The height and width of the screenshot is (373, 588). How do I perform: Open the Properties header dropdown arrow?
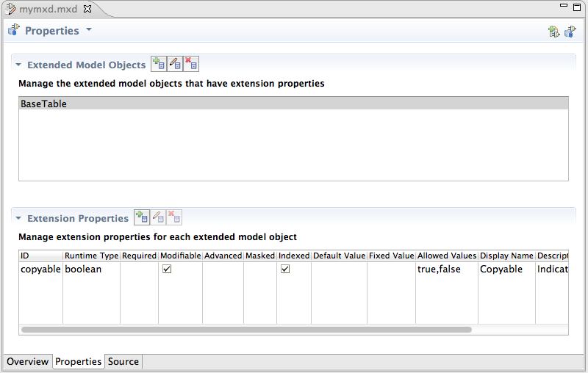coord(89,30)
